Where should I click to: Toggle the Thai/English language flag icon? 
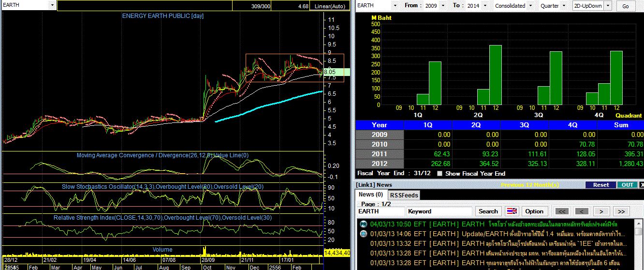[x=512, y=211]
